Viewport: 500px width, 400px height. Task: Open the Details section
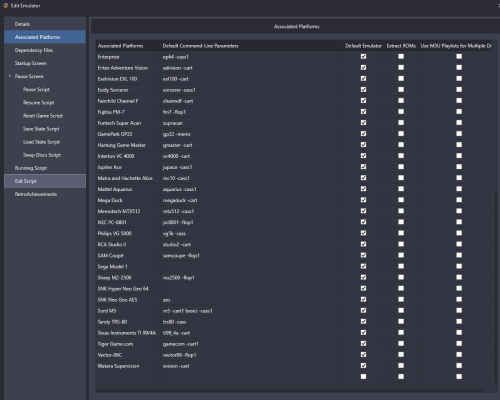pos(45,24)
